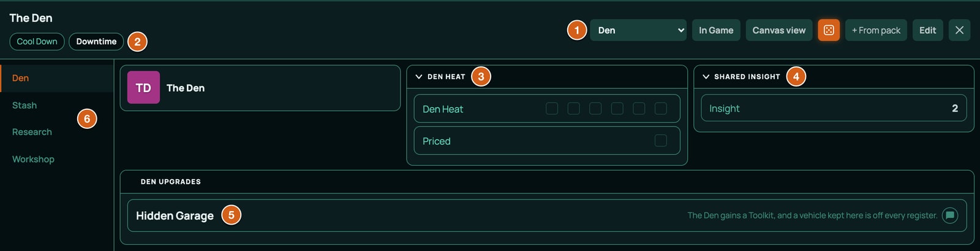Check the last Den Heat box
The image size is (980, 251).
point(661,109)
